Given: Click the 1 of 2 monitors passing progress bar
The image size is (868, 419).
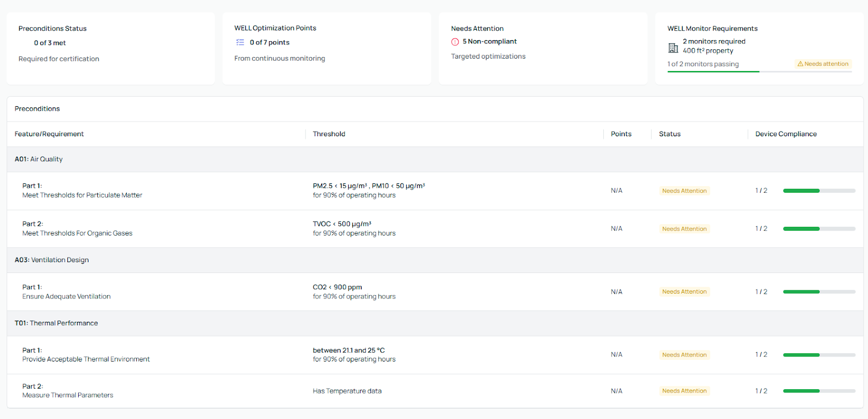Looking at the screenshot, I should click(x=759, y=72).
